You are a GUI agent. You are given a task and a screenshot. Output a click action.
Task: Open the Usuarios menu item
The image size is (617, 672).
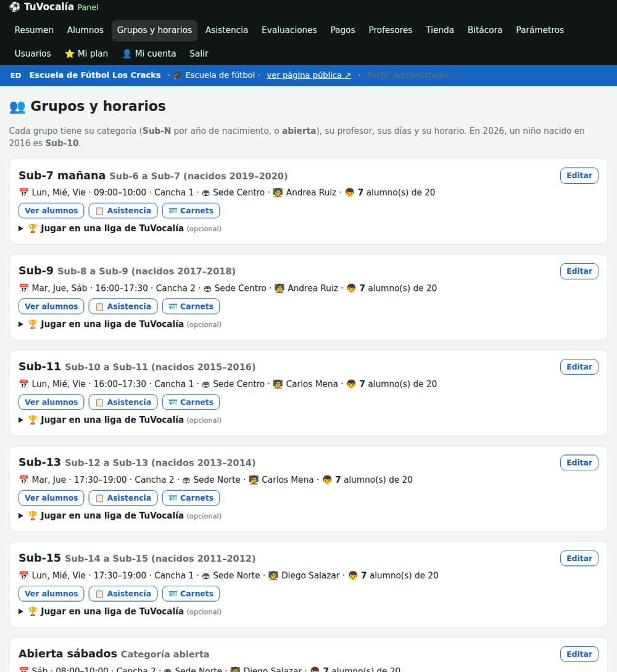pyautogui.click(x=33, y=54)
